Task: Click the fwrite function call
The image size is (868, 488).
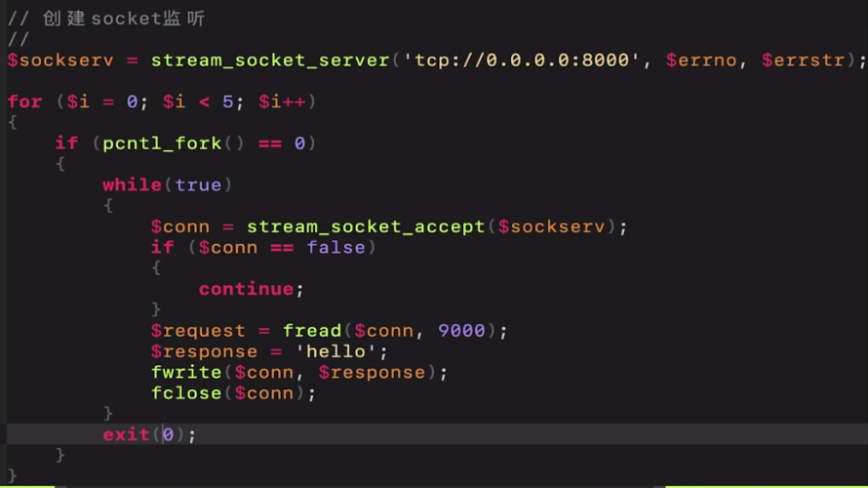Action: (x=180, y=373)
